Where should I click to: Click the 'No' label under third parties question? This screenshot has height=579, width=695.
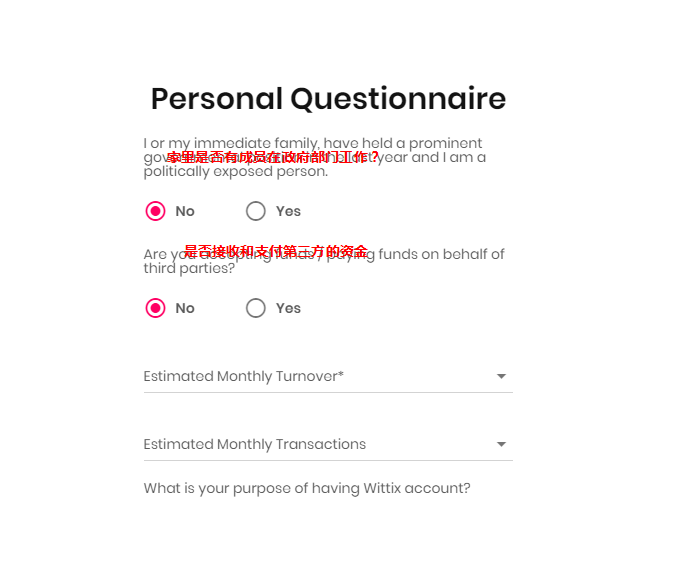pyautogui.click(x=185, y=308)
